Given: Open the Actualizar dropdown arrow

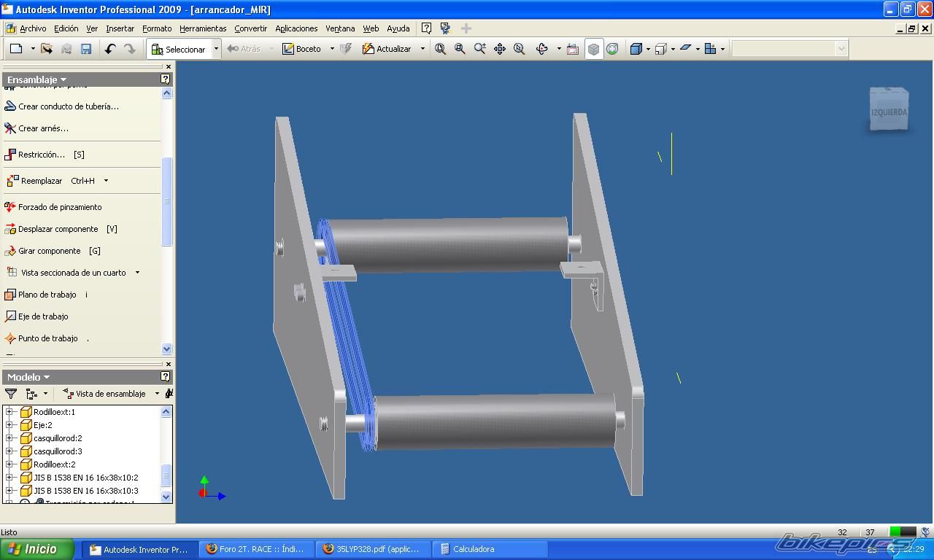Looking at the screenshot, I should (x=422, y=49).
